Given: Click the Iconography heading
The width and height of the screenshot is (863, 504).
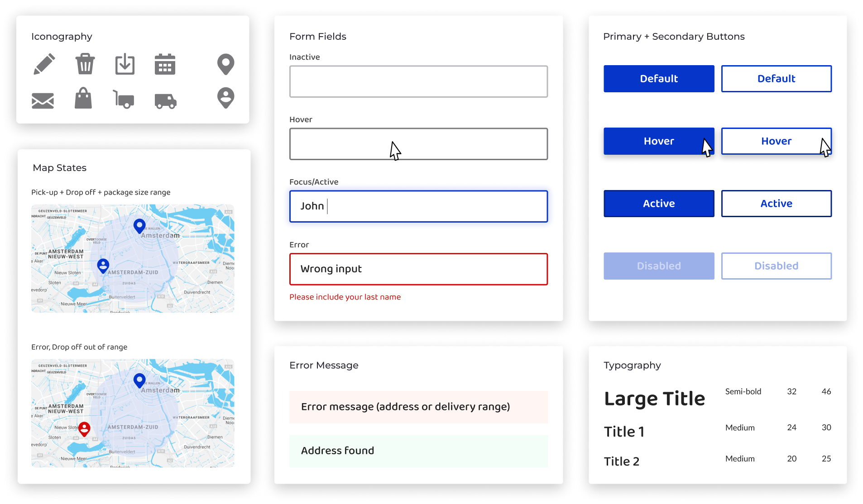Looking at the screenshot, I should click(62, 37).
